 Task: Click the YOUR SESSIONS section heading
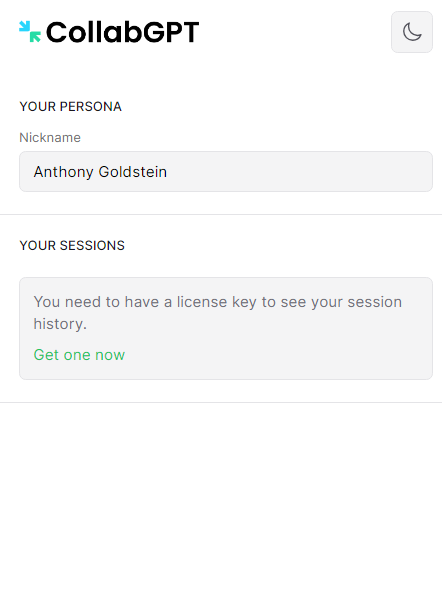click(72, 246)
